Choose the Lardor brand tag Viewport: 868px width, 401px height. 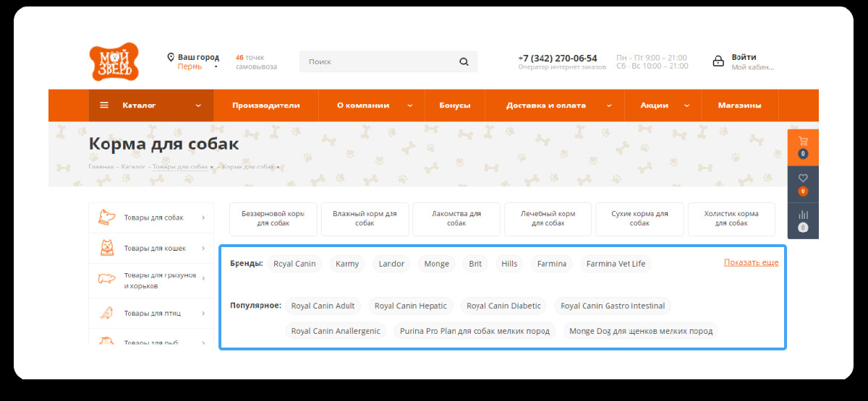coord(391,264)
